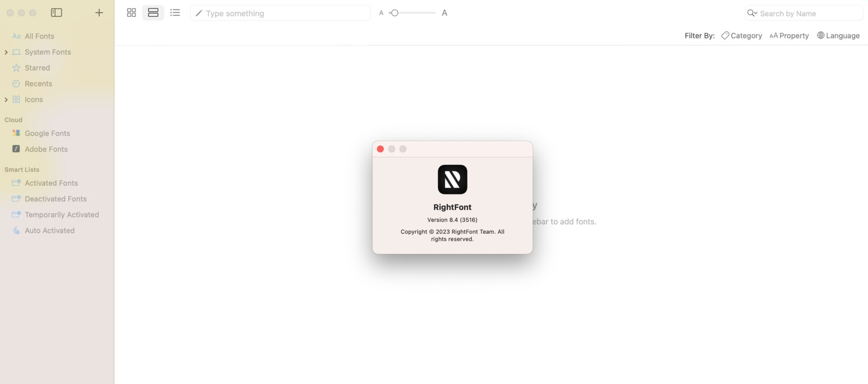Switch to list view layout
The height and width of the screenshot is (384, 868).
(x=175, y=13)
